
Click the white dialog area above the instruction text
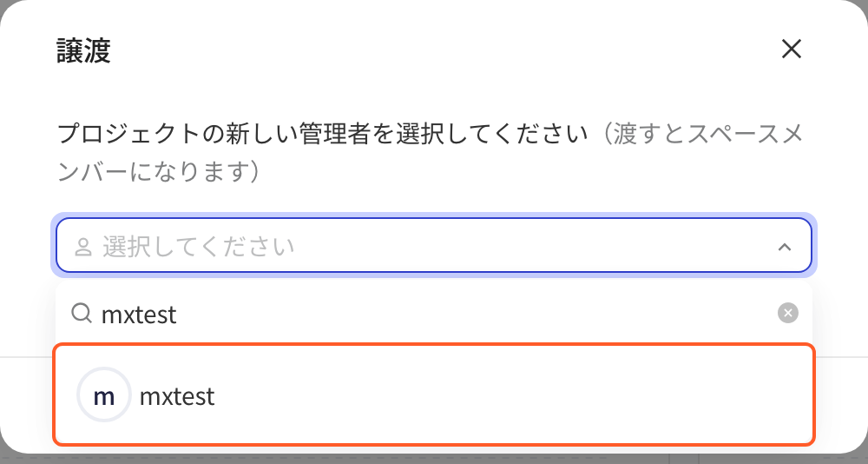pos(434,94)
